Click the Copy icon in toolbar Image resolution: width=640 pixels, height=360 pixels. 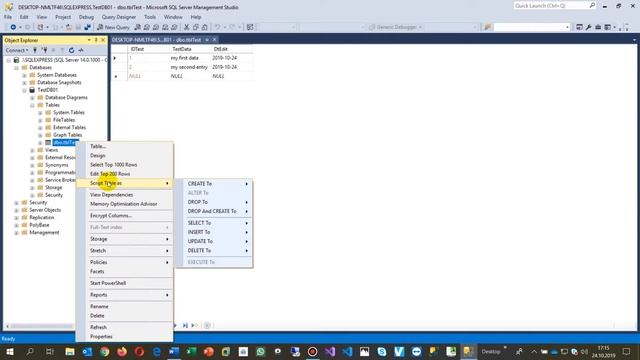[196, 27]
